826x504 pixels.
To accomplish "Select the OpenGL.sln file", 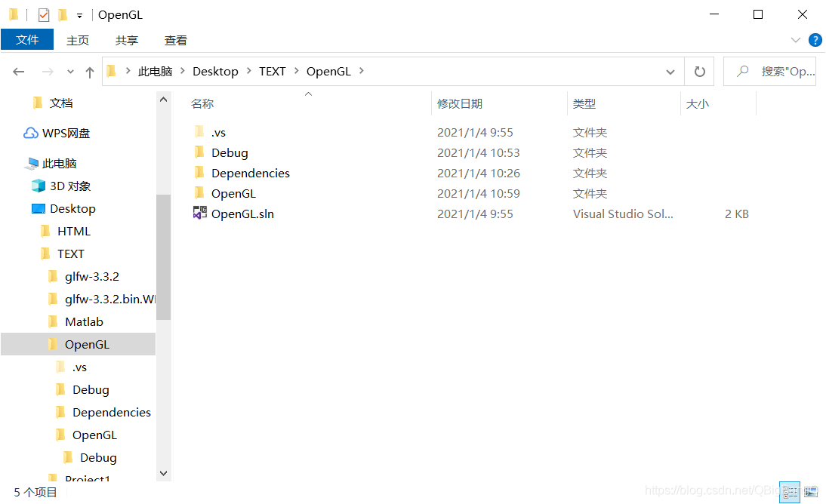I will [x=243, y=214].
